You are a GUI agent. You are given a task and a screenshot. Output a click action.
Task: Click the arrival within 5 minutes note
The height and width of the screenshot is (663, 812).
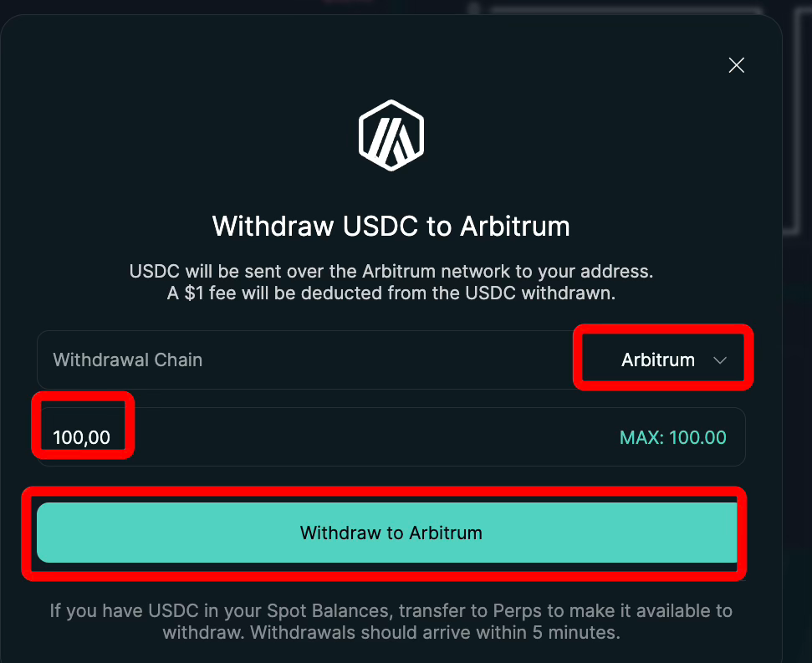(x=391, y=632)
